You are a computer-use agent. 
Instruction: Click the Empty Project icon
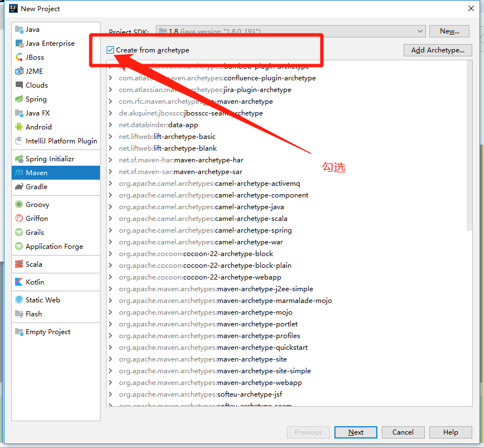click(19, 332)
